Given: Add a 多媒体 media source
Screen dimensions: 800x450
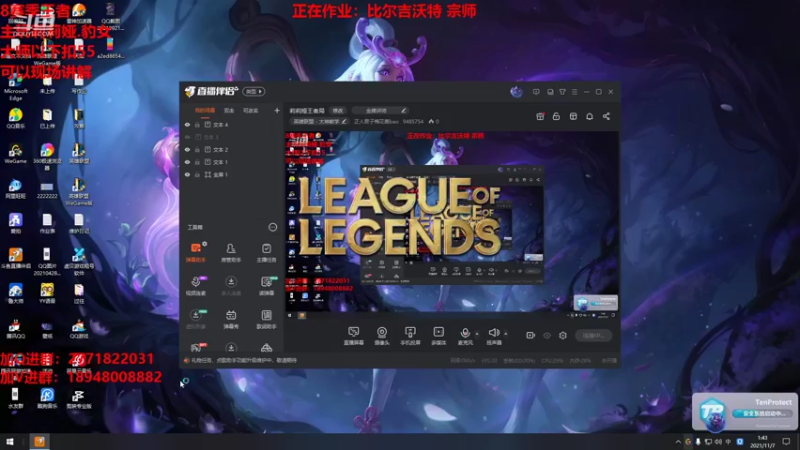Looking at the screenshot, I should (438, 336).
